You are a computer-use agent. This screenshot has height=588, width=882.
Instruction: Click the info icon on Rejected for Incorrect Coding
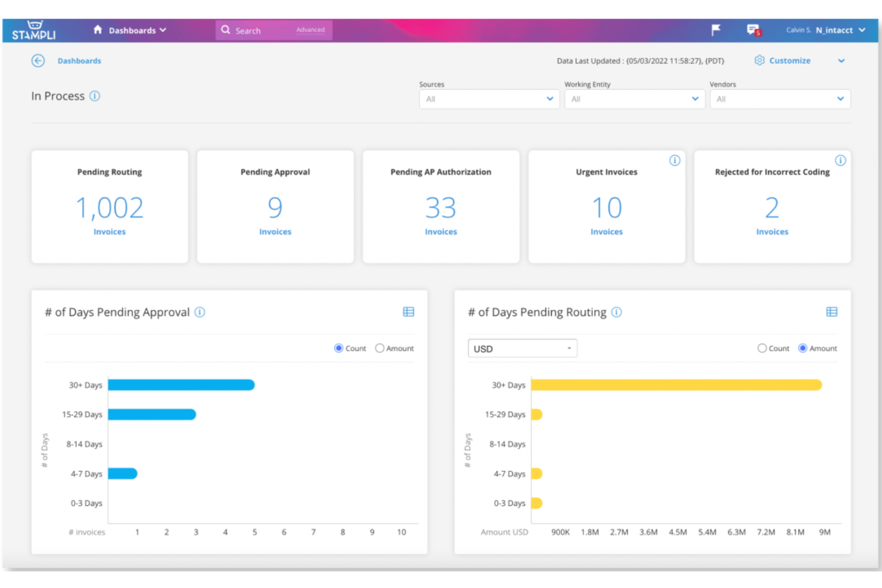point(840,160)
